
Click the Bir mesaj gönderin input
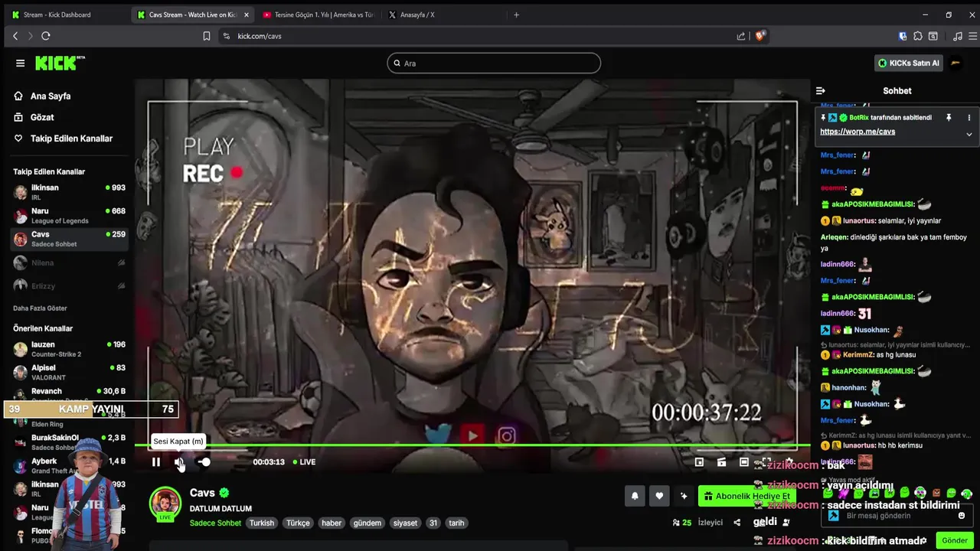[897, 516]
